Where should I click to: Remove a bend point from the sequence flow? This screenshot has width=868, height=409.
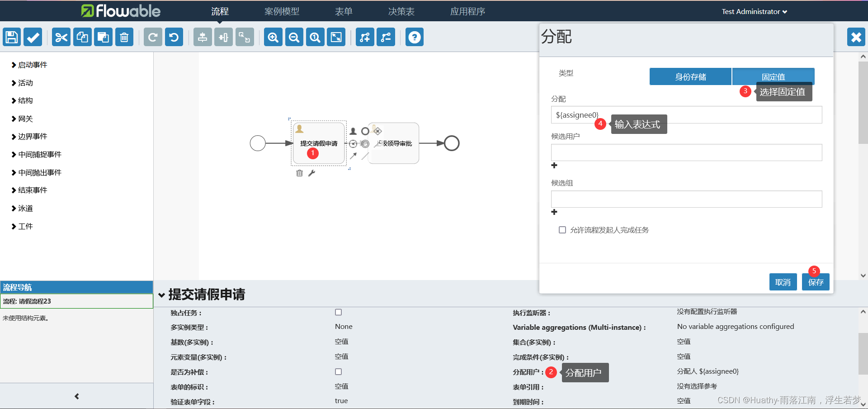point(386,37)
